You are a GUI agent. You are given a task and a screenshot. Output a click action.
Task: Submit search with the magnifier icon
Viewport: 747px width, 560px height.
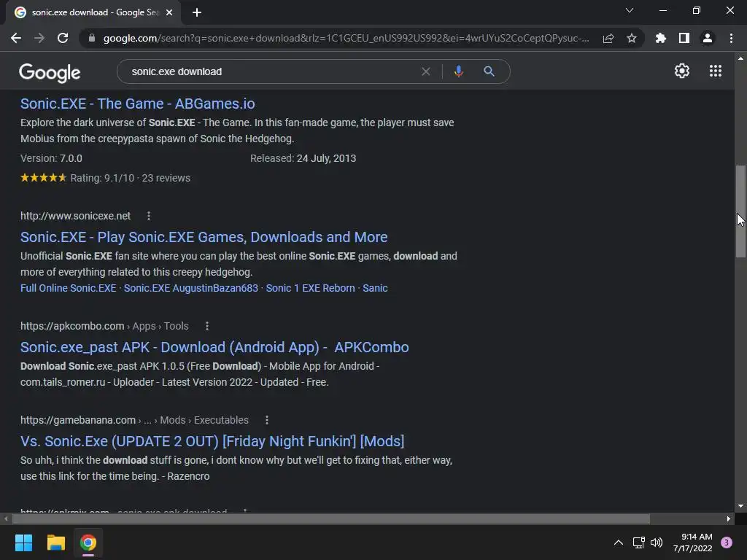click(x=489, y=71)
